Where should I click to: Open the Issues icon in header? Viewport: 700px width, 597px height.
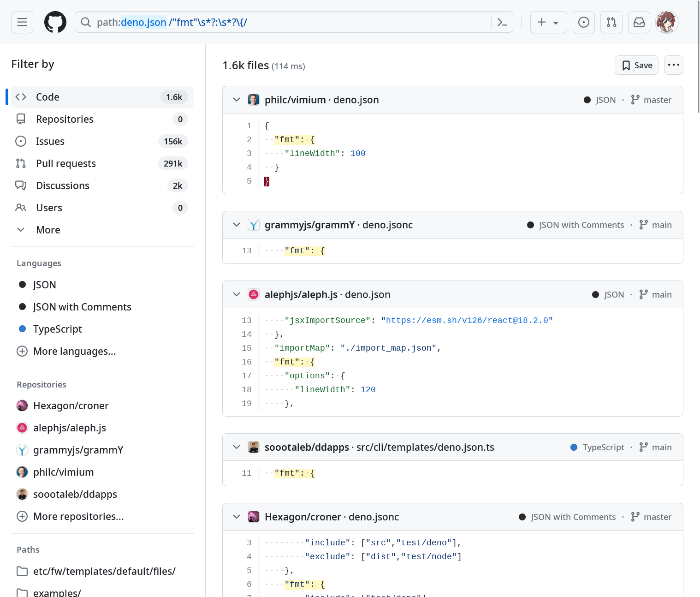pyautogui.click(x=584, y=22)
